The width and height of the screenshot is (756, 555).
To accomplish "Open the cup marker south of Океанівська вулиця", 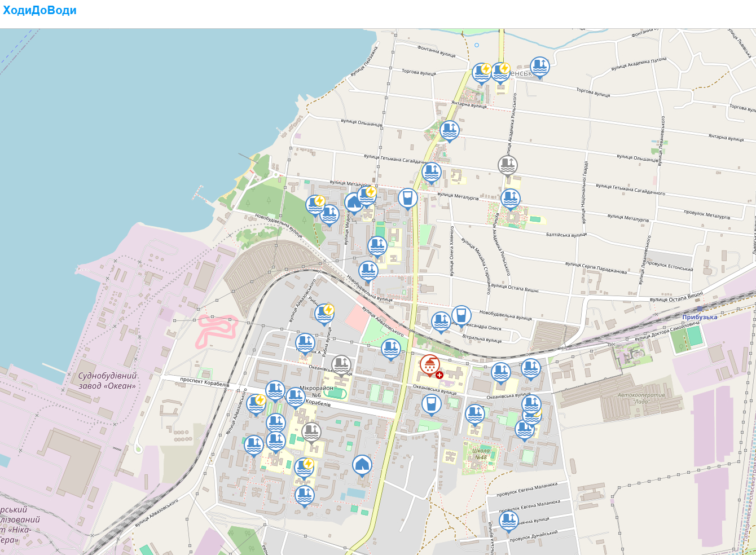I will [431, 404].
